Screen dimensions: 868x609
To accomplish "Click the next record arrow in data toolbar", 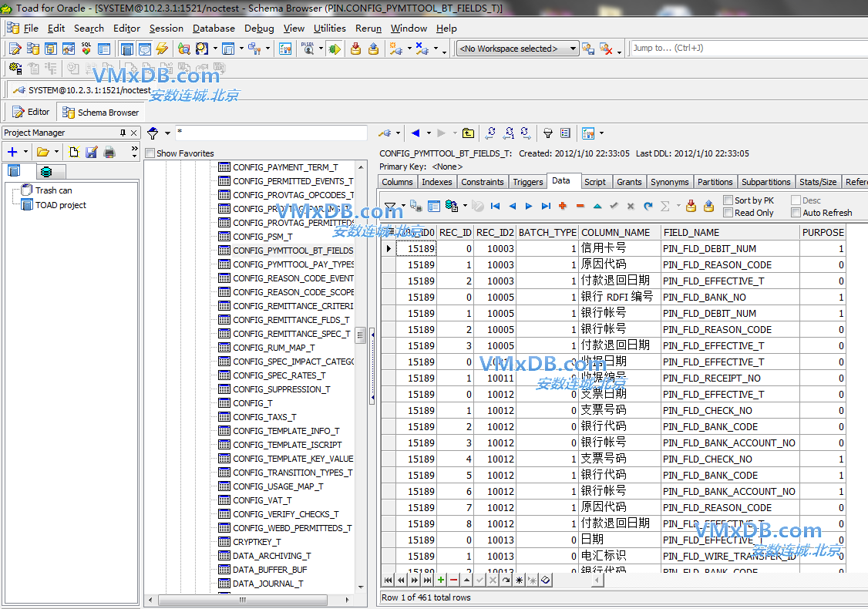I will 529,206.
